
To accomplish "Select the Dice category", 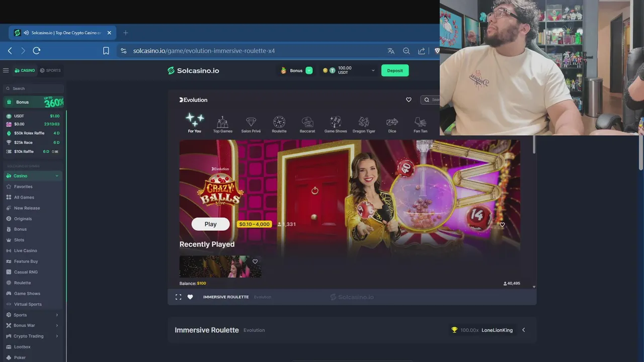I will [392, 125].
